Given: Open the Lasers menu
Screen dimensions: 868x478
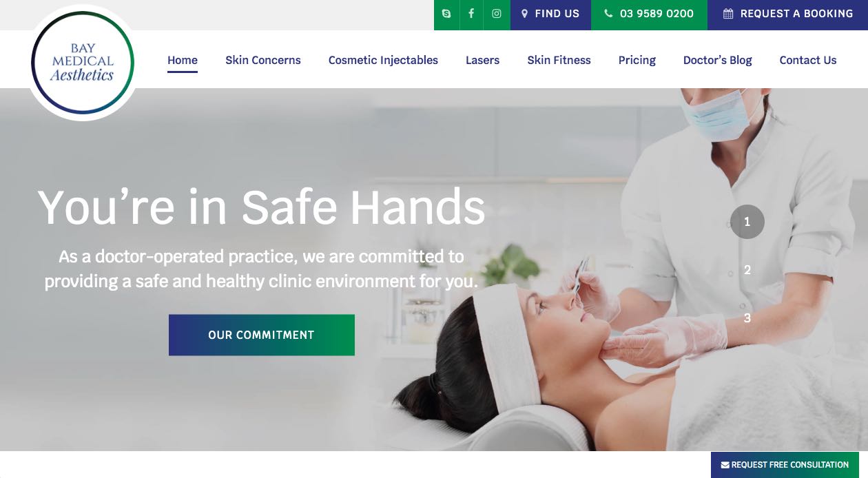Looking at the screenshot, I should [x=482, y=60].
